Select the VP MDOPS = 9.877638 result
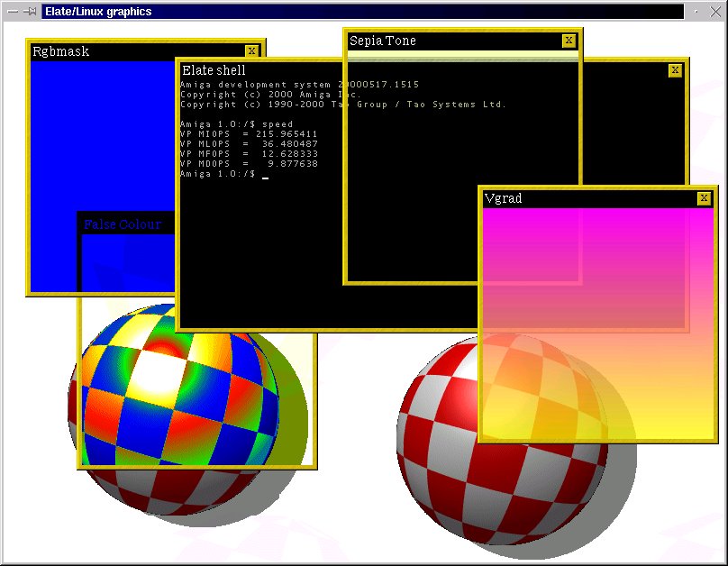728x566 pixels. point(249,164)
